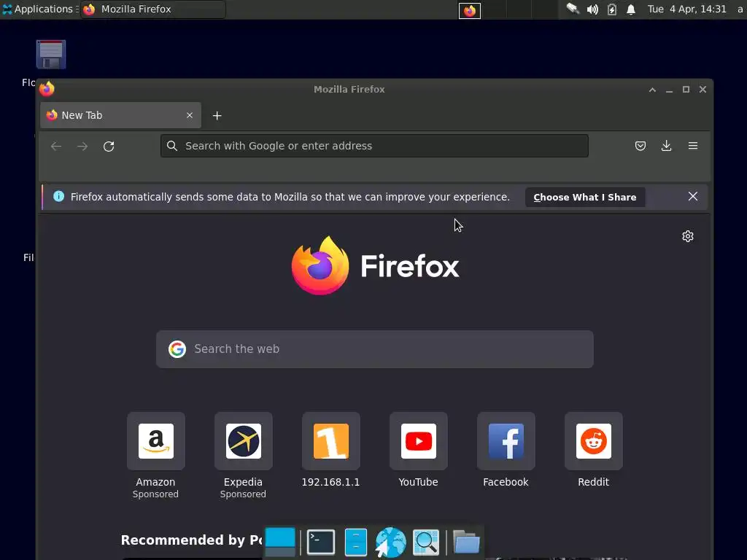Screen dimensions: 747x560
Task: Dismiss the data sharing notification bar
Action: pyautogui.click(x=693, y=196)
